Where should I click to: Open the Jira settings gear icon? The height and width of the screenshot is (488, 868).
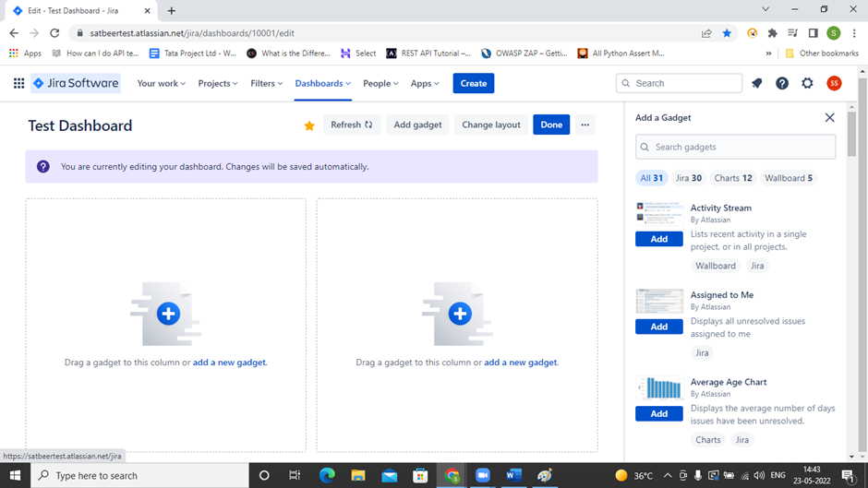808,83
